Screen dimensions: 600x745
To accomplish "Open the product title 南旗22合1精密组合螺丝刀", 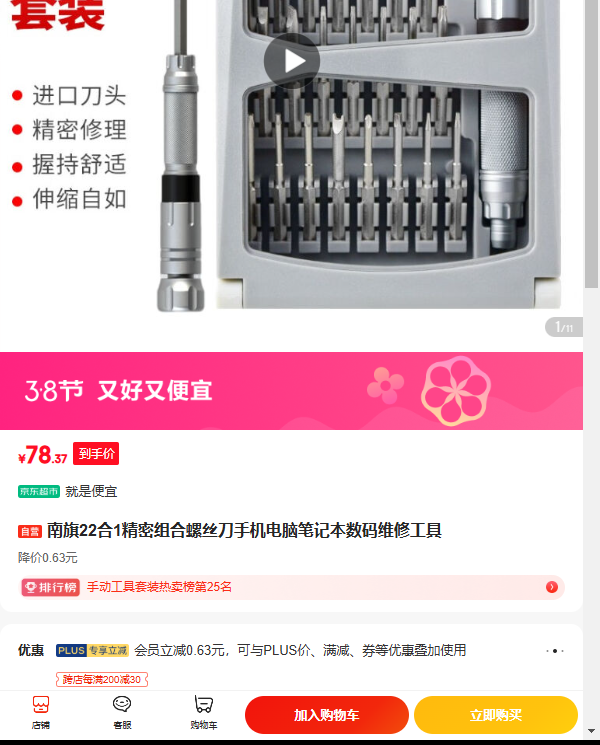I will [x=244, y=531].
